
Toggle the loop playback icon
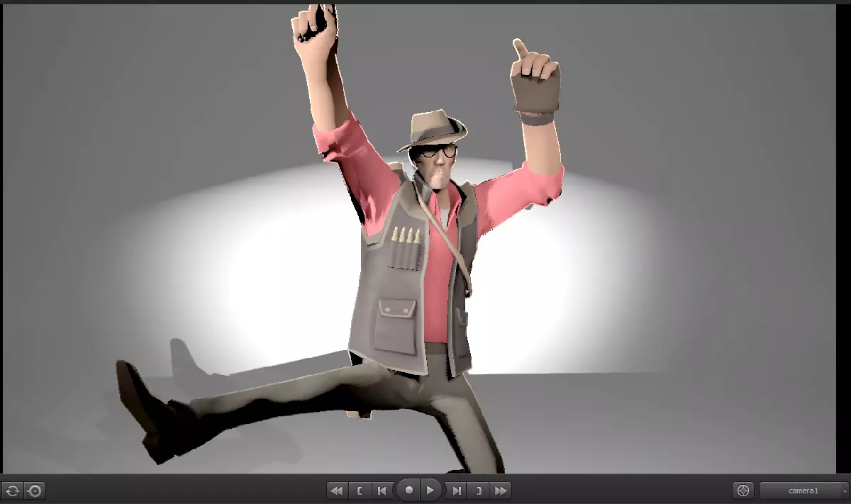(x=13, y=491)
